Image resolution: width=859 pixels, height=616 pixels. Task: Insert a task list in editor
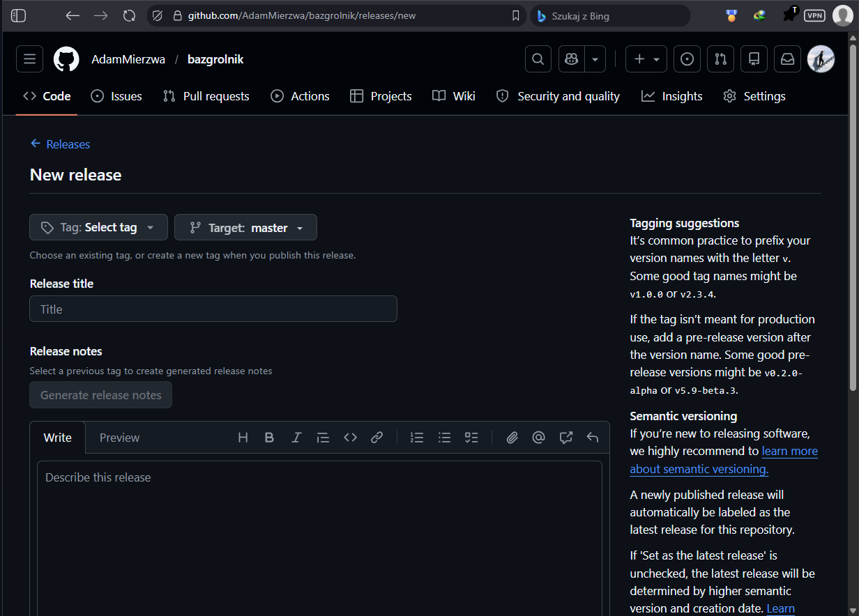[x=471, y=438]
